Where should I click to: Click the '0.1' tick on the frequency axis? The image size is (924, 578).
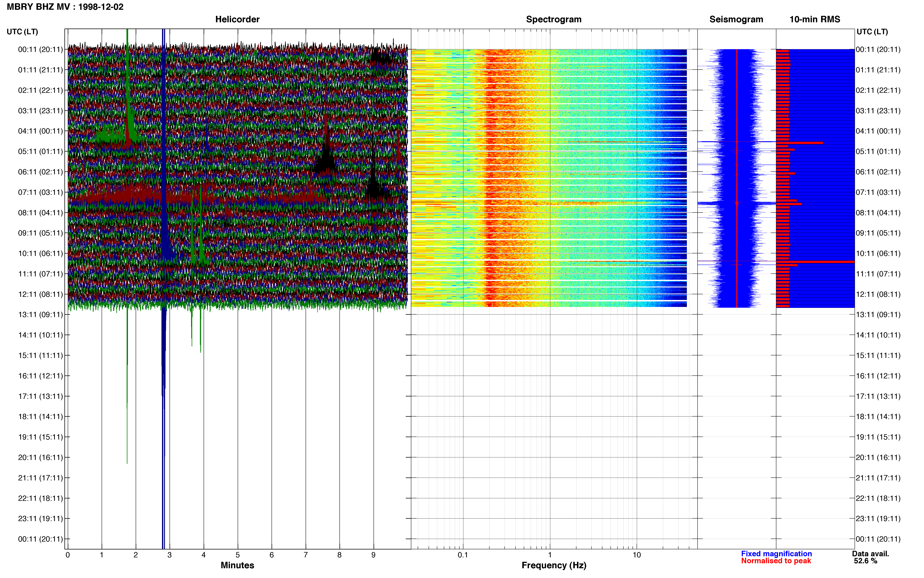coord(463,555)
